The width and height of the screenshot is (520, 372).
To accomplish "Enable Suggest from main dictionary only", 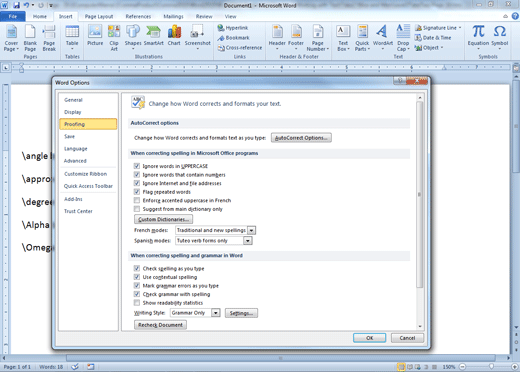I will pyautogui.click(x=137, y=209).
